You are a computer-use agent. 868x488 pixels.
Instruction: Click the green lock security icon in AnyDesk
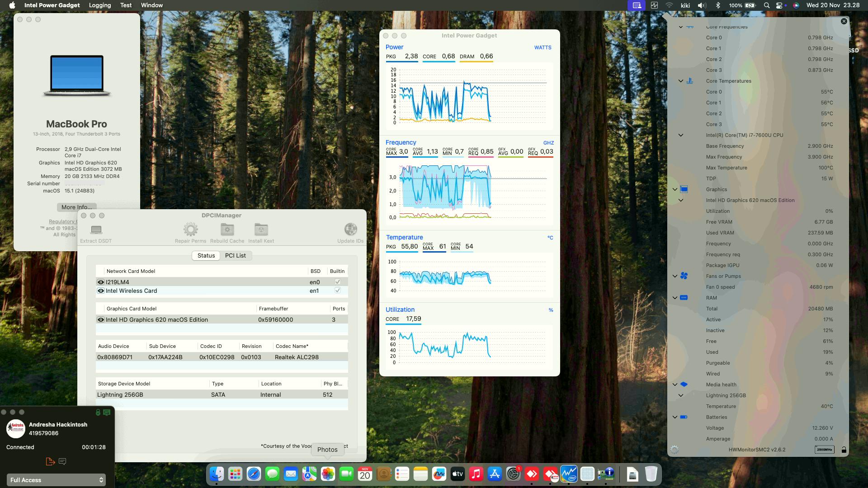[x=98, y=412]
